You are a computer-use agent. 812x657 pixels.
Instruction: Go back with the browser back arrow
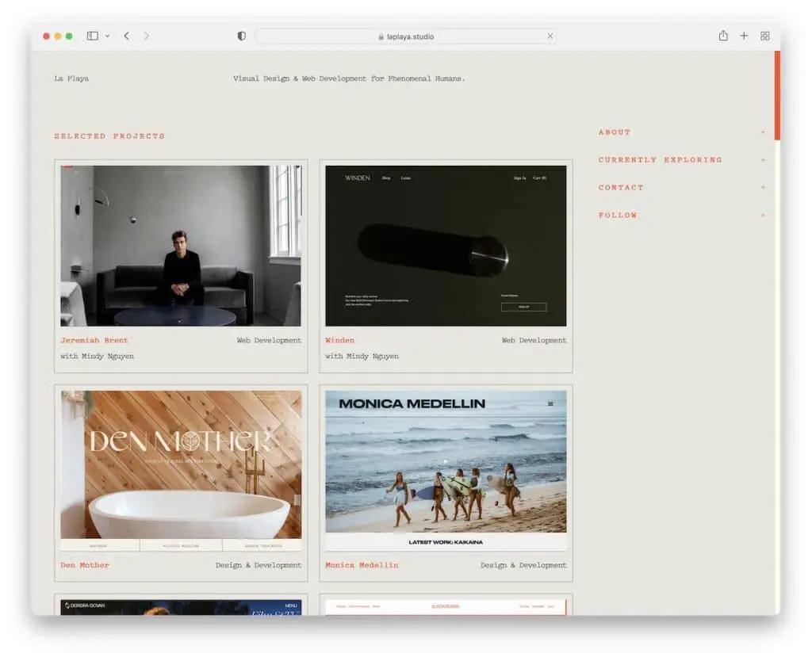coord(126,36)
